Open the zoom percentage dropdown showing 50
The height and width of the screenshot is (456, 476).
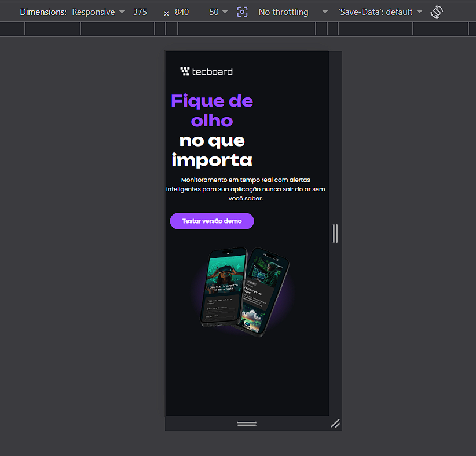(x=218, y=12)
